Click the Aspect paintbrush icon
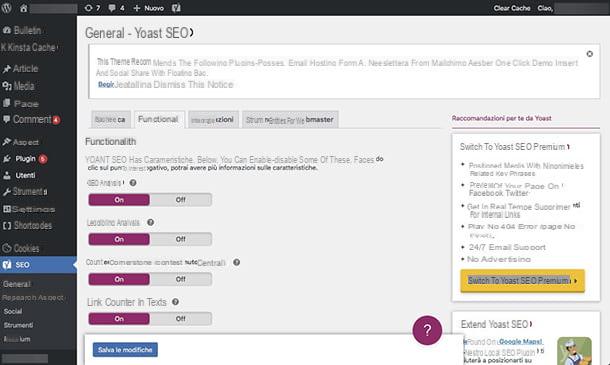Screen dimensions: 610x365 (x=7, y=142)
